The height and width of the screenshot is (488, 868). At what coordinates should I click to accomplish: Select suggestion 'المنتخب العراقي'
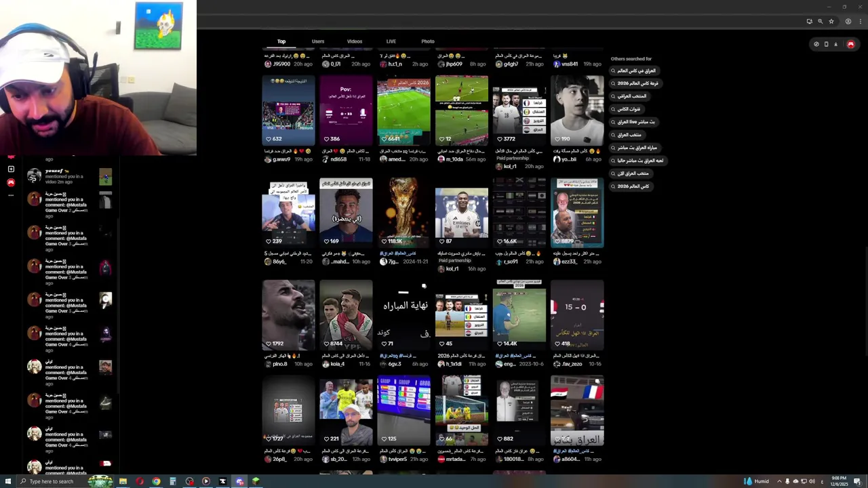click(629, 96)
